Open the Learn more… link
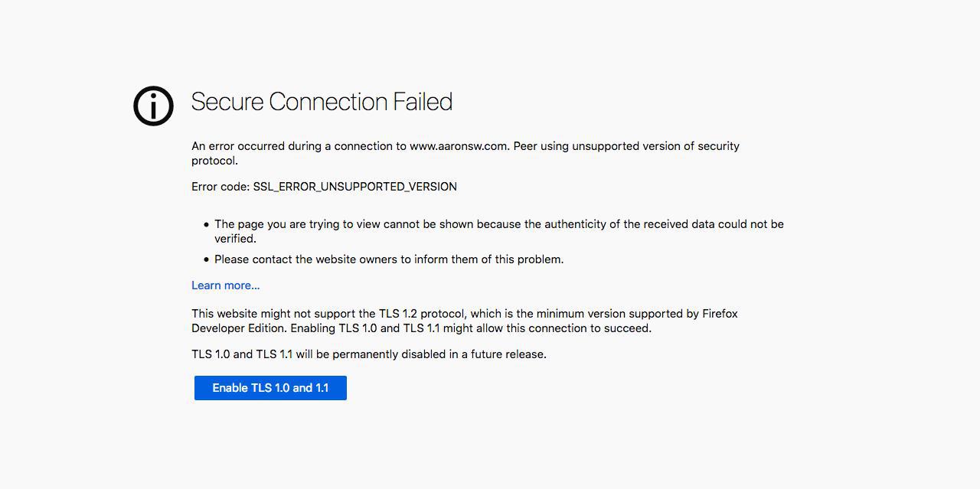Viewport: 980px width, 489px height. [x=226, y=285]
